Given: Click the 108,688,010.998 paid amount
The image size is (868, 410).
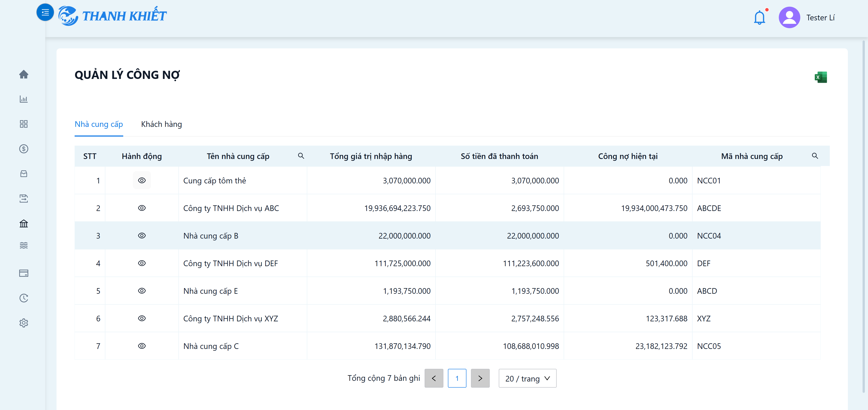Looking at the screenshot, I should [x=531, y=346].
